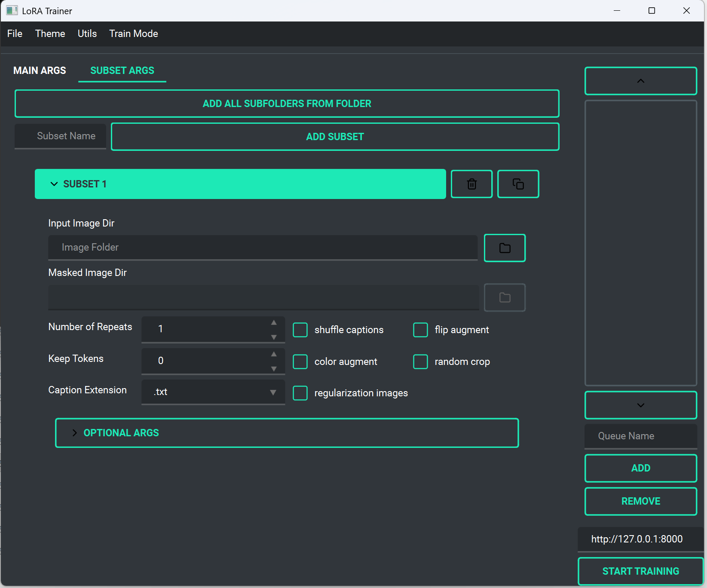This screenshot has height=588, width=707.
Task: Expand the Optional Args section
Action: (x=287, y=433)
